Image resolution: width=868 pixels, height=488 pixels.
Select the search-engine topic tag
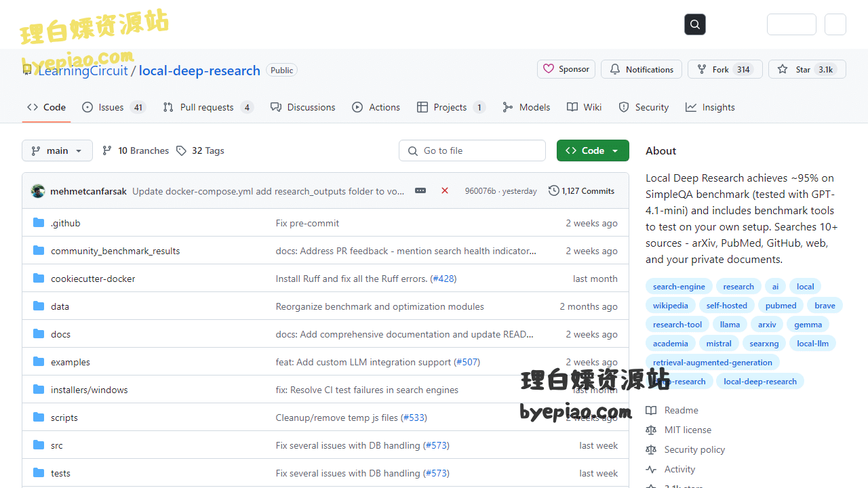pos(679,287)
